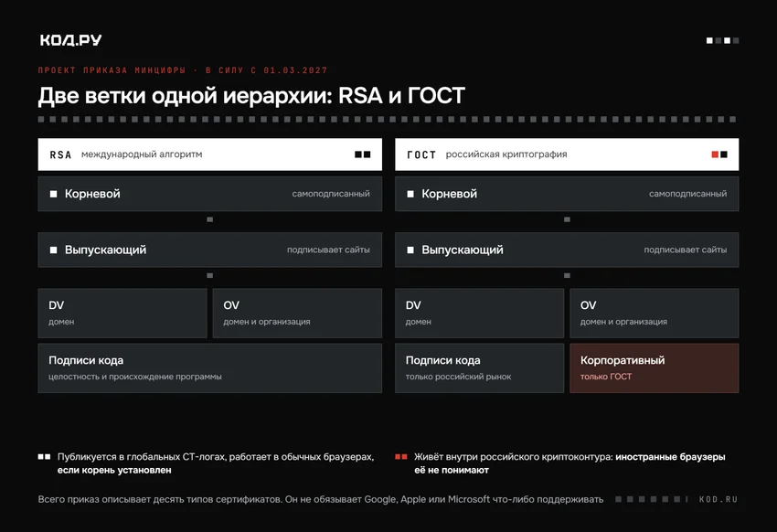Select the highlighted Корпоративный только ГОСТ card
The width and height of the screenshot is (777, 532).
click(x=655, y=368)
